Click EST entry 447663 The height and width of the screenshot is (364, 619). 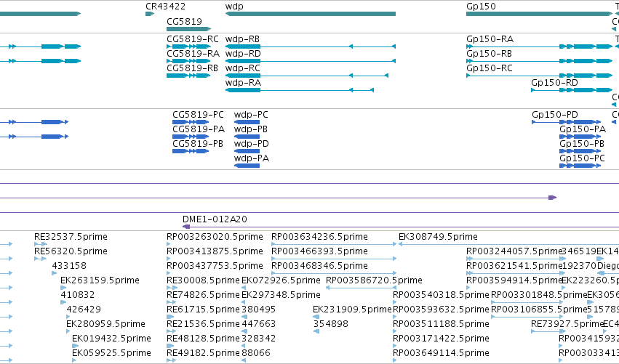click(258, 324)
